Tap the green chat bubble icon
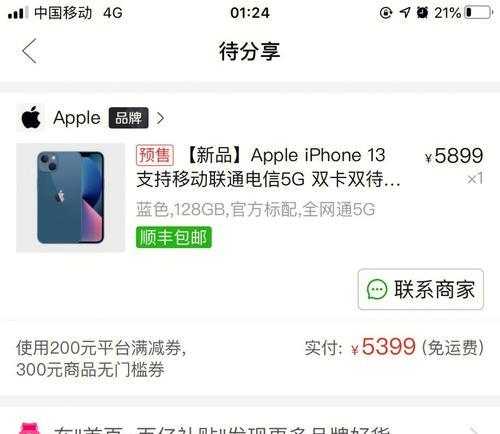Image resolution: width=500 pixels, height=434 pixels. coord(377,289)
